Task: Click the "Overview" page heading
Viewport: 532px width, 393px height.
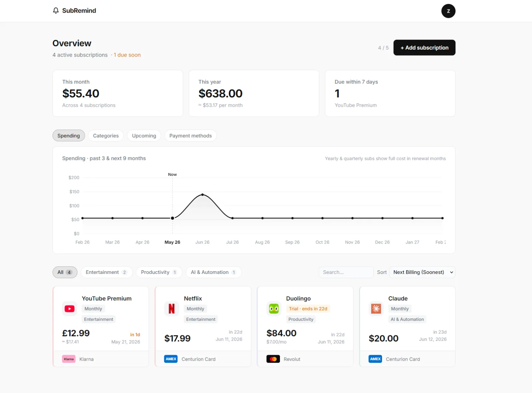Action: (x=72, y=43)
